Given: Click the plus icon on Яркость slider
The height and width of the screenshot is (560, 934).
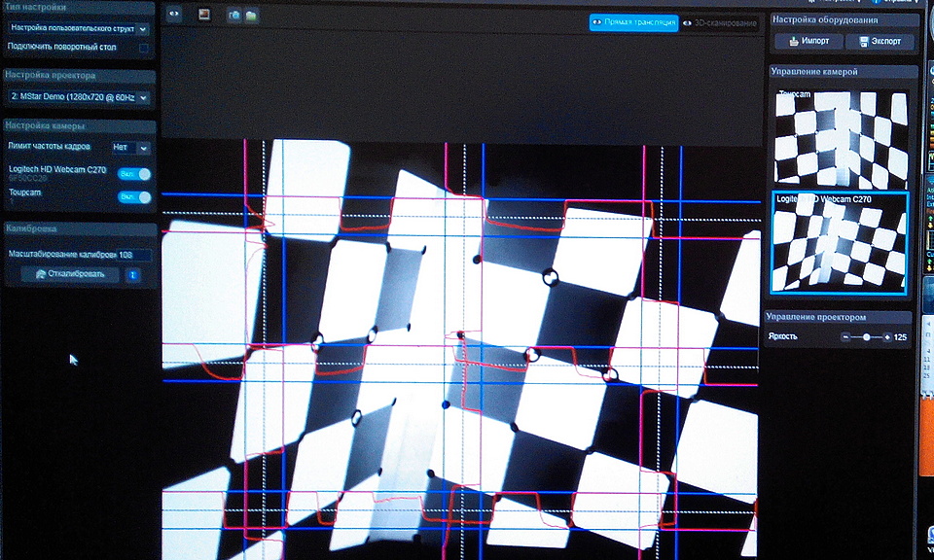Looking at the screenshot, I should (886, 336).
